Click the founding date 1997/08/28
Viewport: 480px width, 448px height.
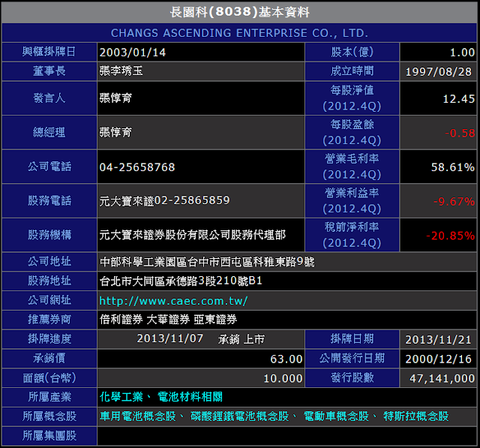coord(438,71)
